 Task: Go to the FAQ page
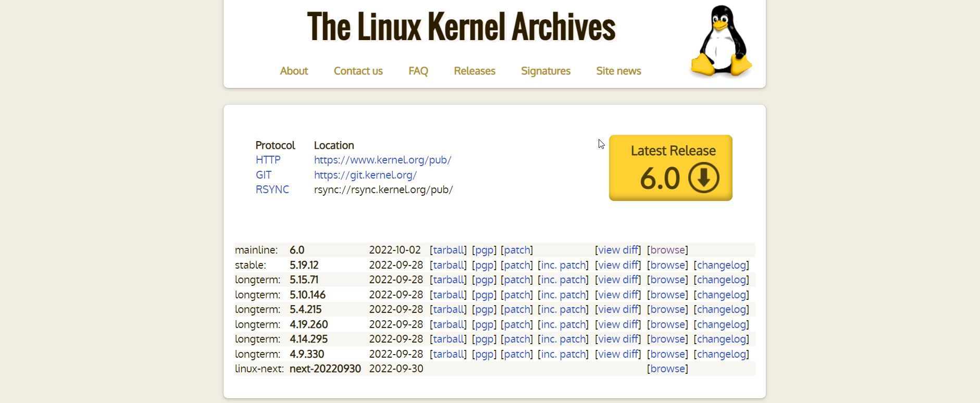coord(418,71)
